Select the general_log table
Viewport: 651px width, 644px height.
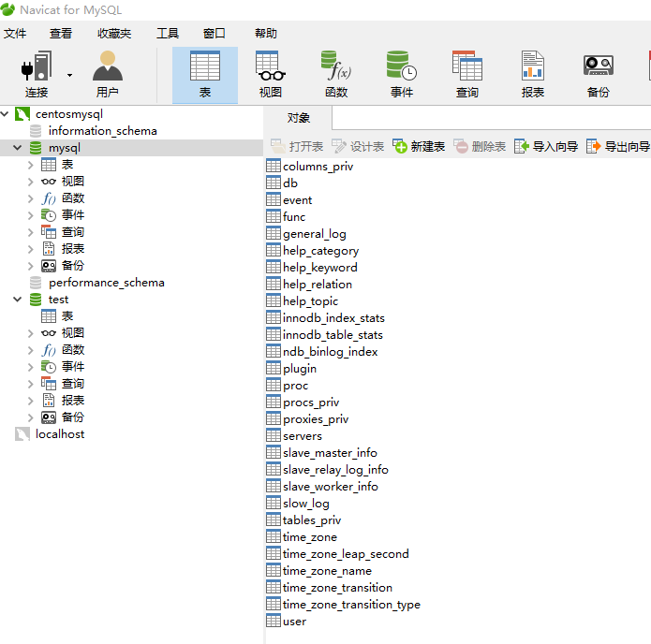click(x=315, y=234)
